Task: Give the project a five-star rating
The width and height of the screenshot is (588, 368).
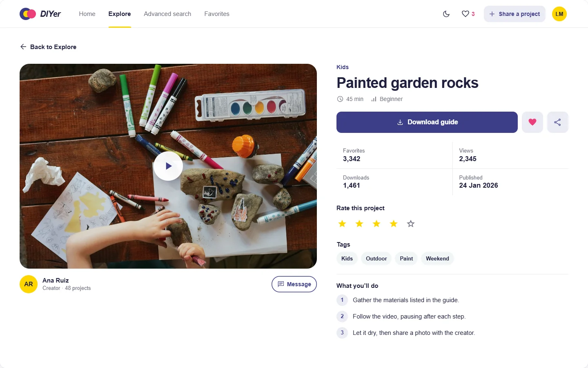Action: click(411, 224)
